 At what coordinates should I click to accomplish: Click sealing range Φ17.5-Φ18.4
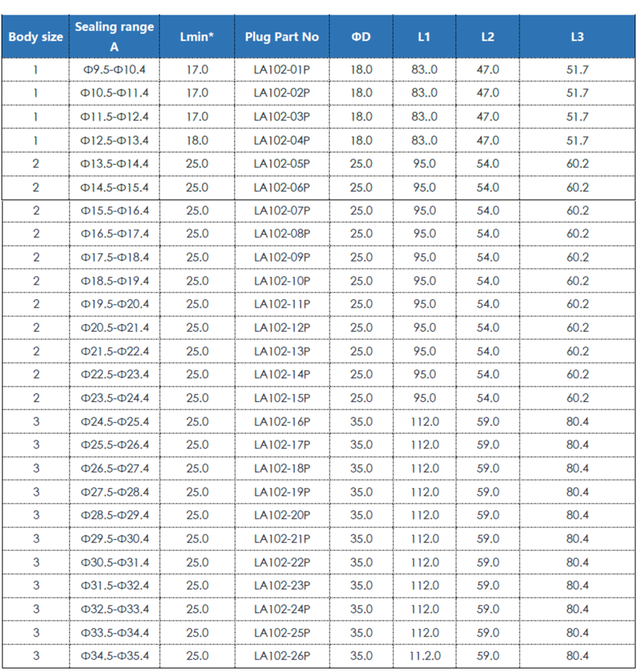pos(115,257)
